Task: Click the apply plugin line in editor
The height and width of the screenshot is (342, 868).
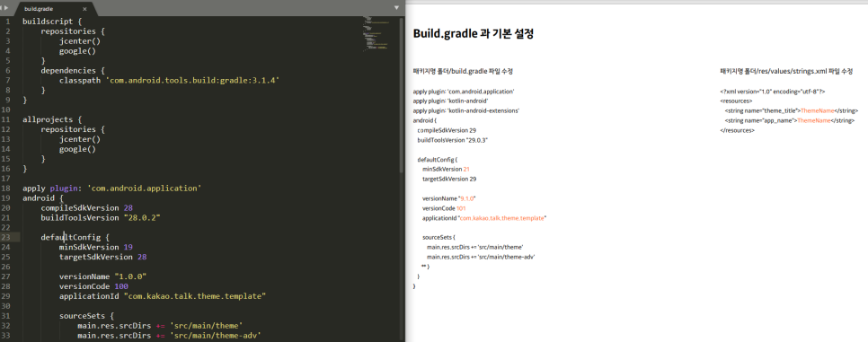Action: (111, 189)
